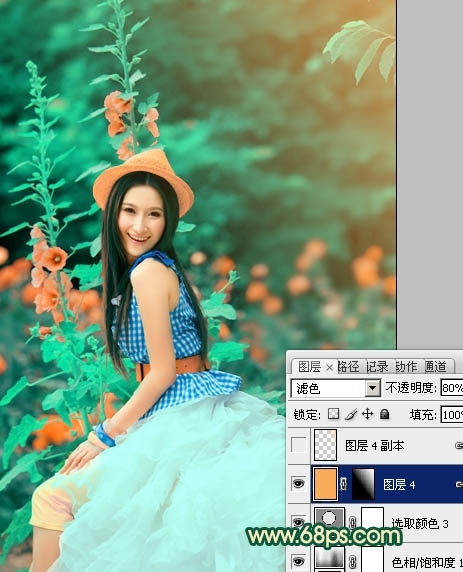Select the orange 图层 4 layer thumbnail

pos(325,484)
